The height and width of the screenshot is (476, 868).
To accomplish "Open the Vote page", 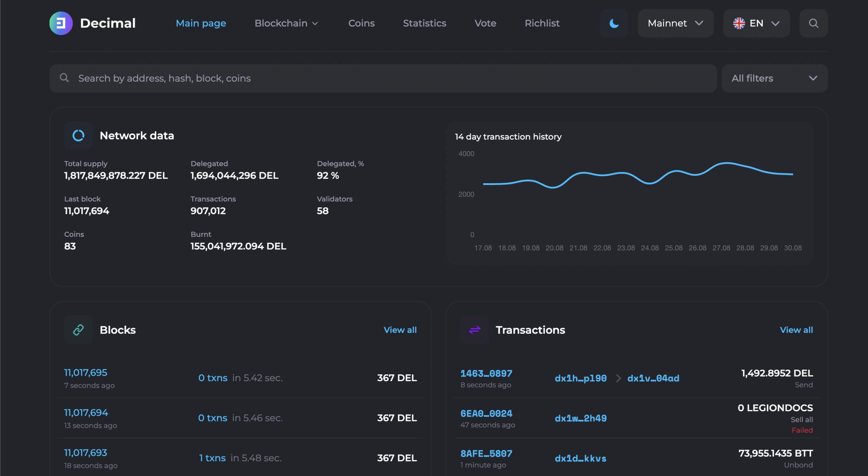I will coord(485,23).
